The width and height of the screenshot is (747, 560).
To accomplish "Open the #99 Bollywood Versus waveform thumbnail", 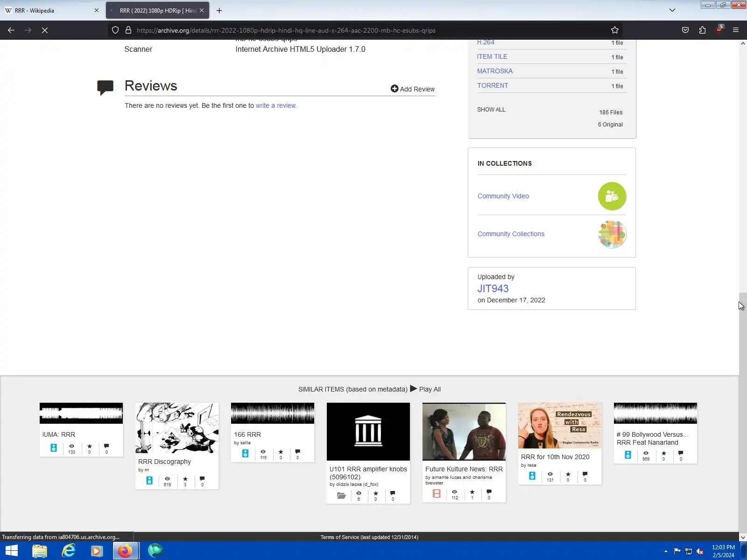I will pyautogui.click(x=655, y=413).
